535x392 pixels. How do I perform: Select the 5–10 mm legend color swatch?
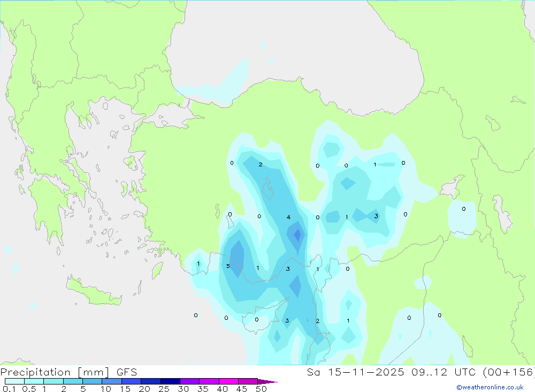tap(92, 381)
